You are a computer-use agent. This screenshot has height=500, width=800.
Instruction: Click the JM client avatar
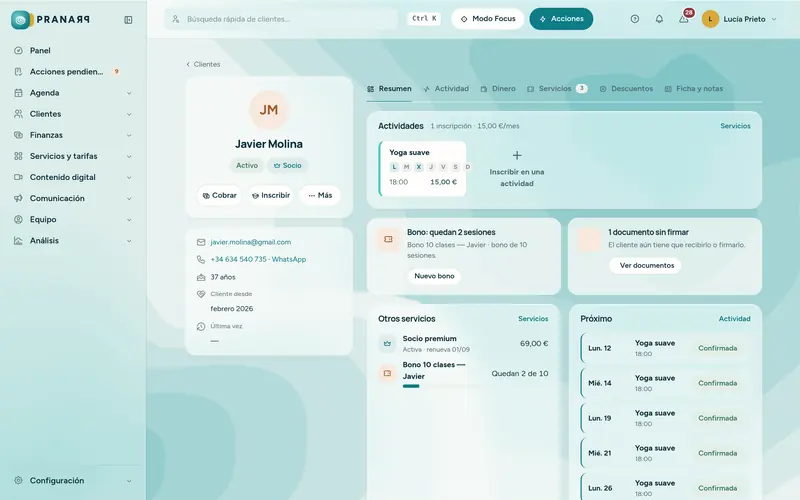[269, 110]
